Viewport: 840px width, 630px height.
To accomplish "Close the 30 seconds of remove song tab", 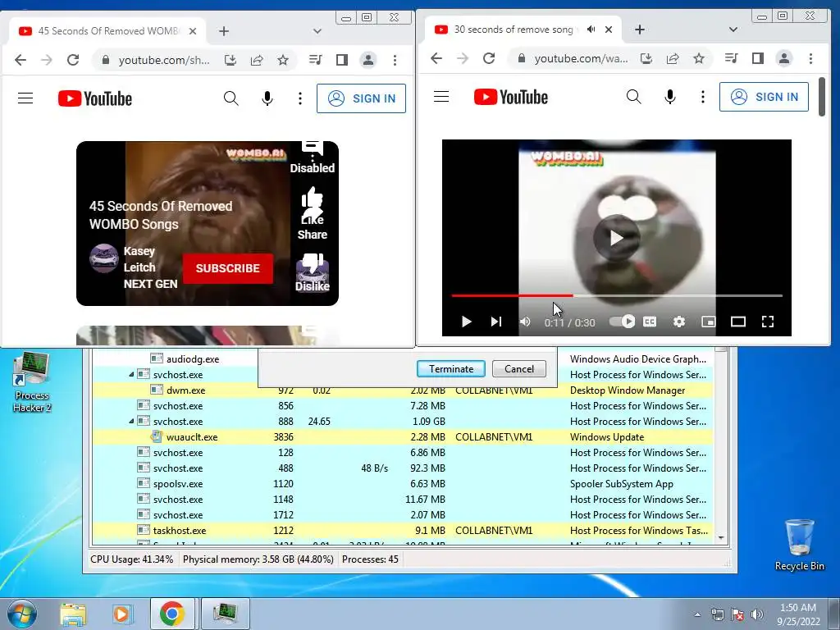I will click(609, 30).
